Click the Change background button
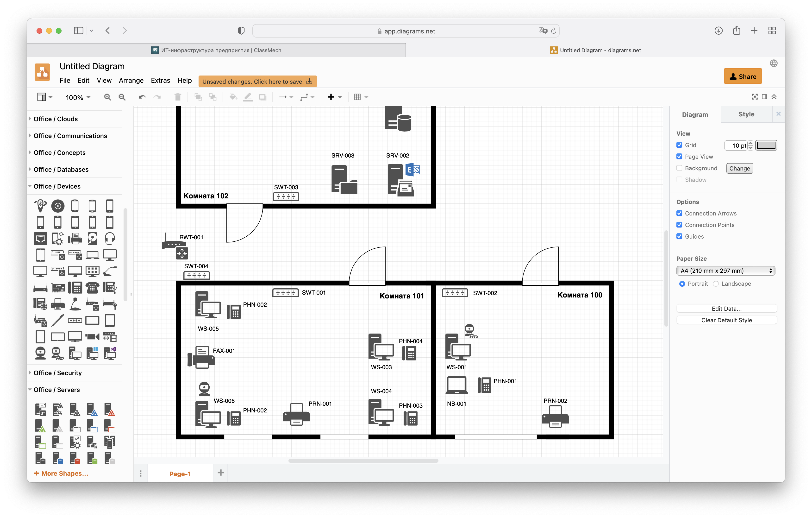This screenshot has width=812, height=518. [x=739, y=168]
